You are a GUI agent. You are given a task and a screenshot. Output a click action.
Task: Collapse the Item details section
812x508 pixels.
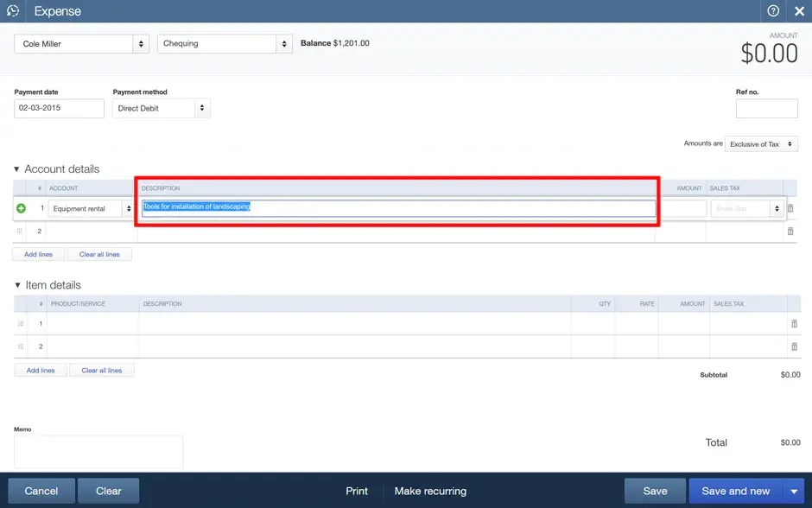(x=17, y=285)
